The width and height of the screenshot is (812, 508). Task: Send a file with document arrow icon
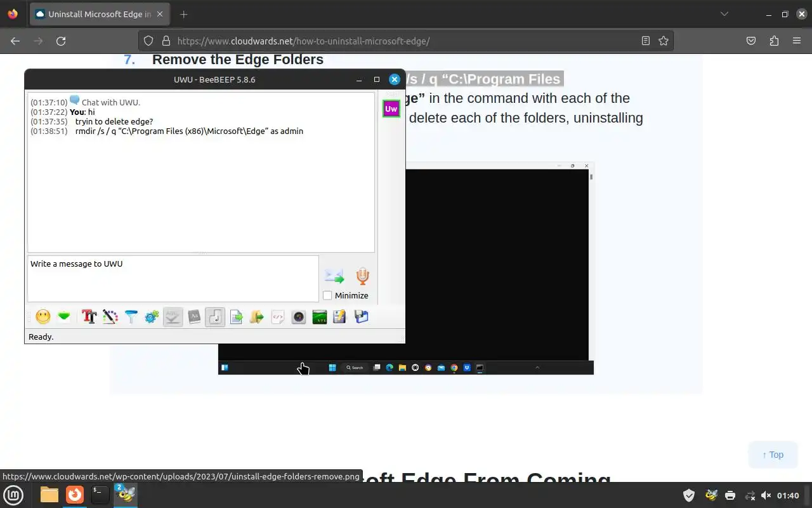[236, 316]
